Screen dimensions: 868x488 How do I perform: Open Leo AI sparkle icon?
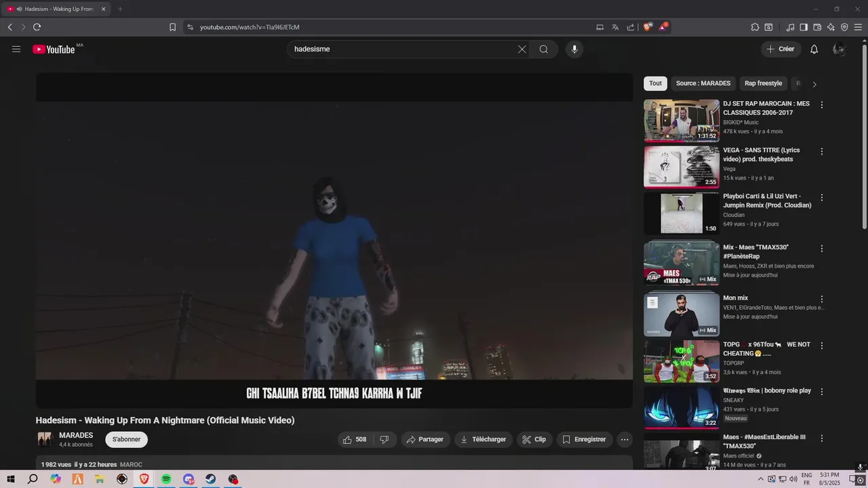click(831, 27)
